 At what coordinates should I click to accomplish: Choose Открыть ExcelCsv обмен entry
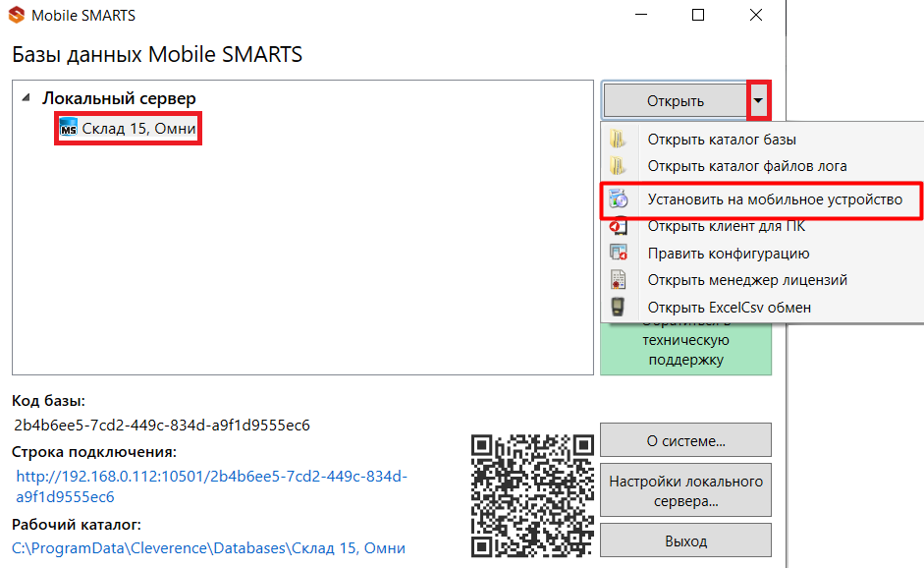[729, 308]
